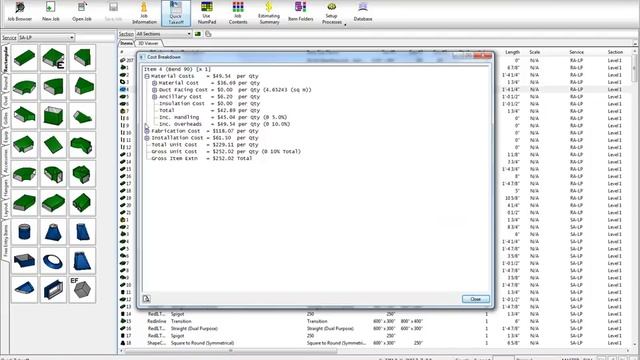Click the Service column header
This screenshot has height=360, width=640.
[576, 52]
